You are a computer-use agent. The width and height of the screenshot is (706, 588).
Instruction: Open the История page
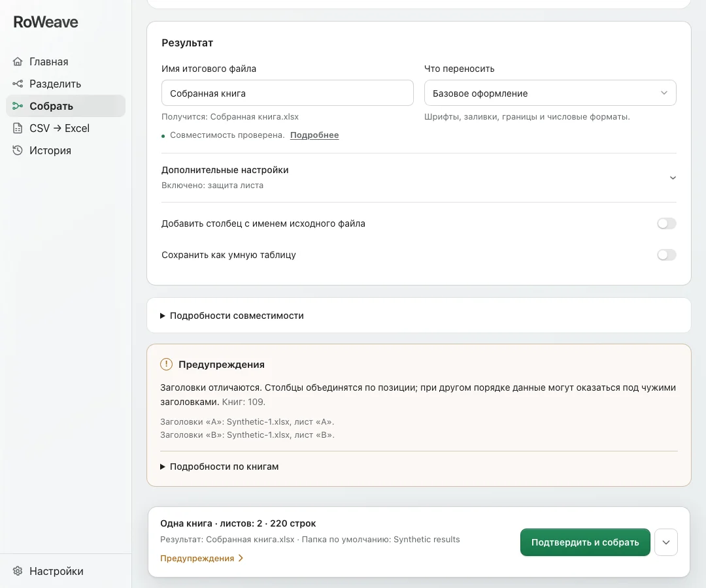click(66, 150)
